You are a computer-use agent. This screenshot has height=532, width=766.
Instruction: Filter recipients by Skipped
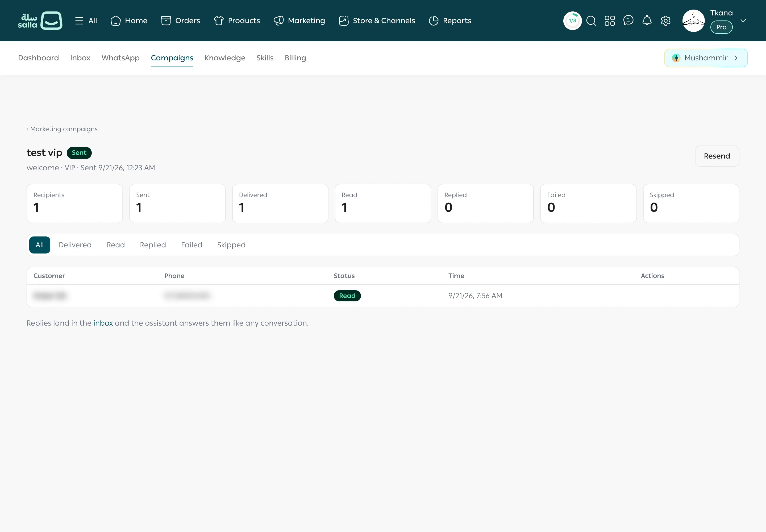coord(231,245)
